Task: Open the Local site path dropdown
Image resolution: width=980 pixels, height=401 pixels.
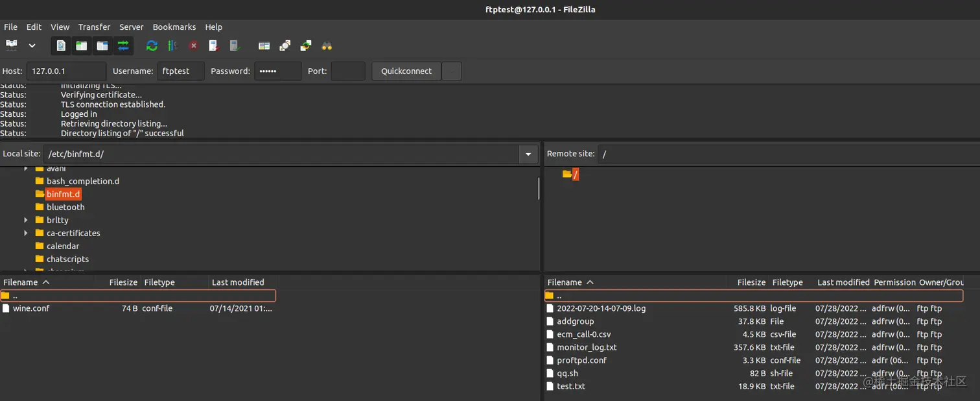Action: [x=528, y=154]
